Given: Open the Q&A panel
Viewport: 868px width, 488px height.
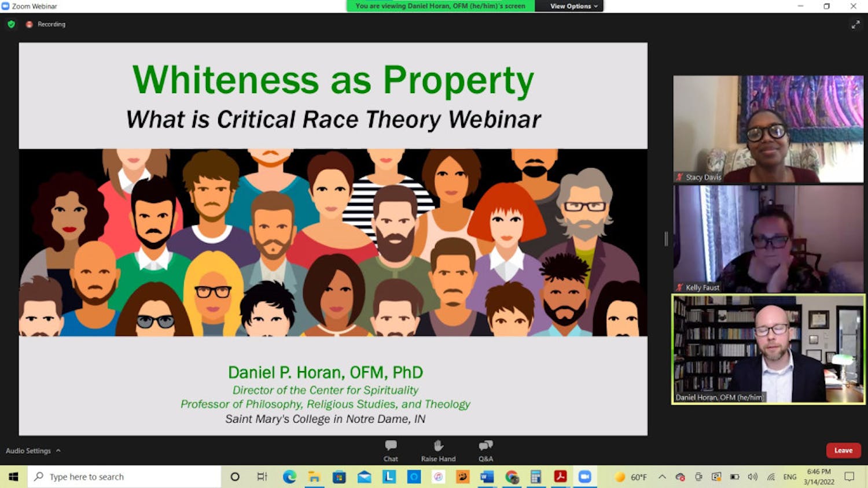Looking at the screenshot, I should [486, 450].
